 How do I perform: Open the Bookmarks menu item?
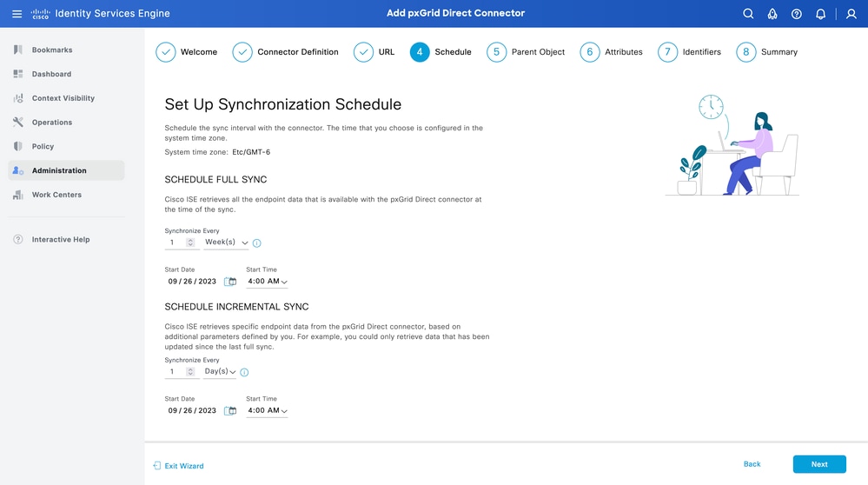point(52,50)
